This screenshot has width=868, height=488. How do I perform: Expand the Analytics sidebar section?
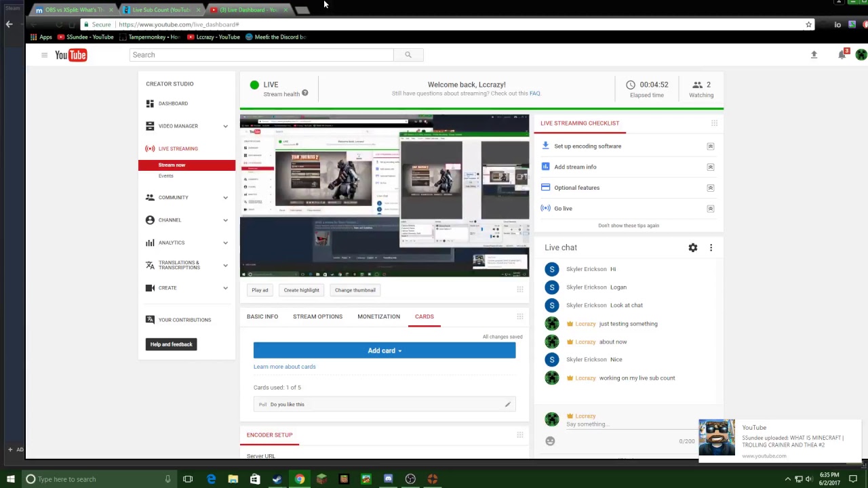pyautogui.click(x=225, y=243)
